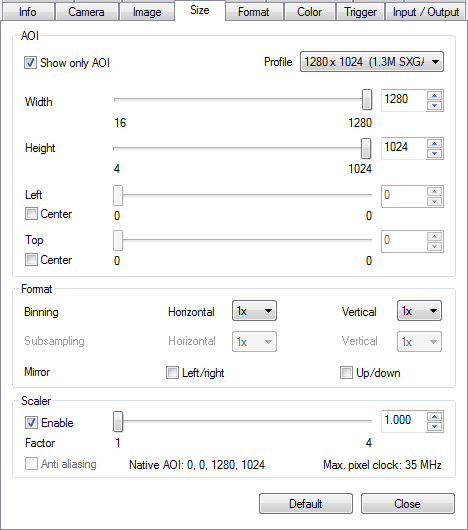Decrease Height value with down arrow
This screenshot has width=468, height=530.
click(x=435, y=154)
